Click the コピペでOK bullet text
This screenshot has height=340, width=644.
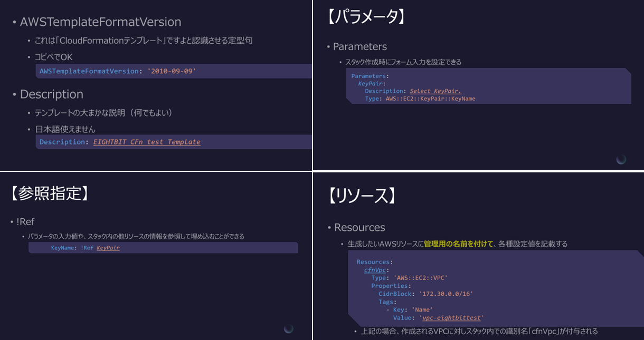pos(53,57)
